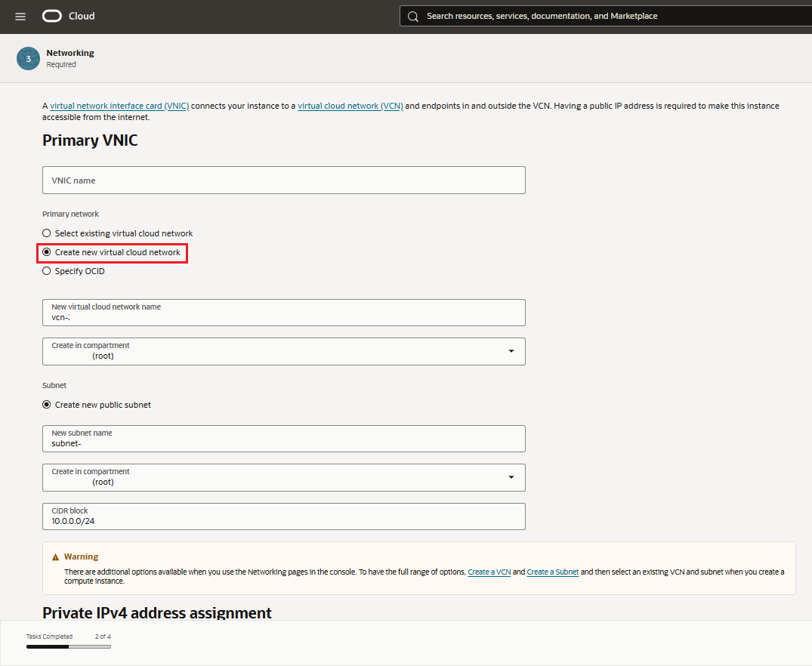Open virtual network interface card (VNIC) link
Viewport: 812px width, 666px height.
119,106
